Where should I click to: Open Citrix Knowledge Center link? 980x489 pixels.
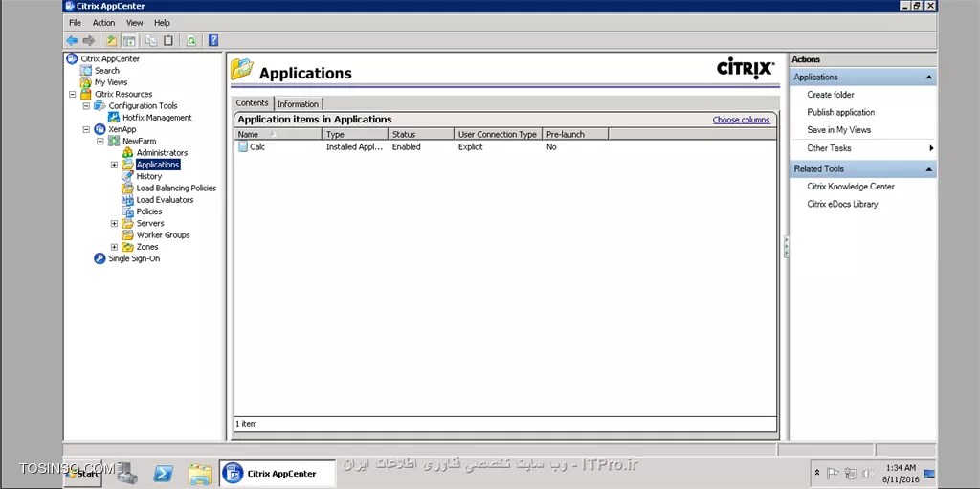coord(851,187)
